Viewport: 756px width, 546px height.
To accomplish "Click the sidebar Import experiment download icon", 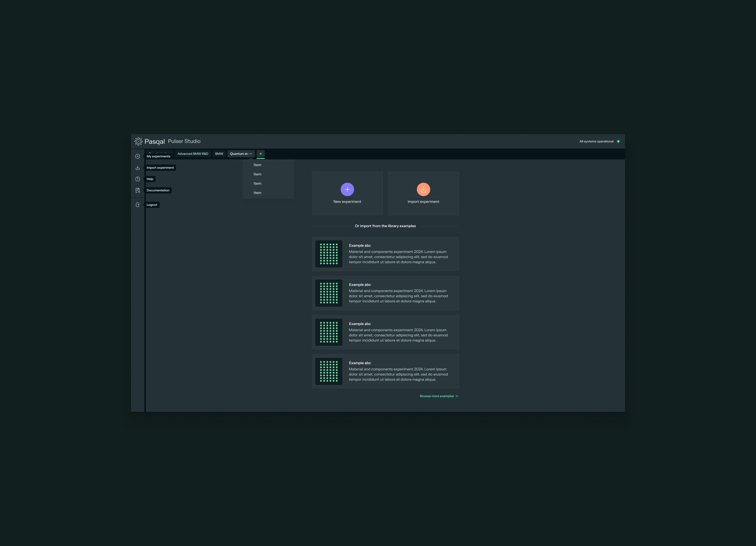I will pyautogui.click(x=137, y=168).
